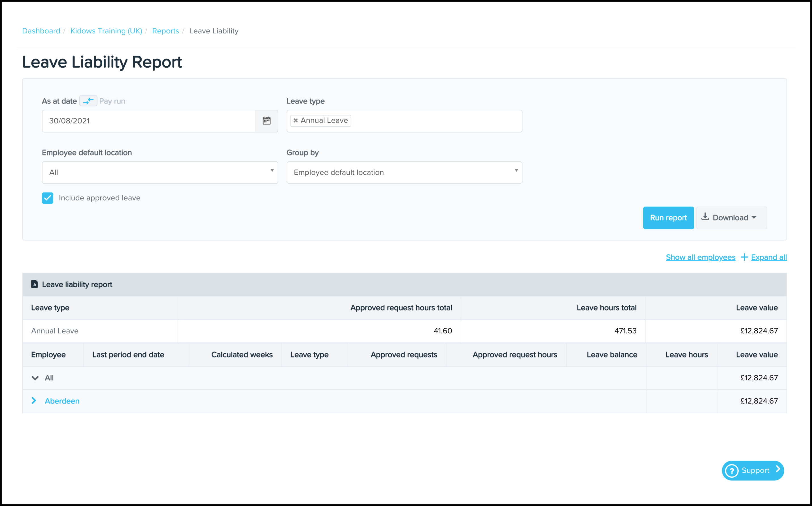Click the Leave type input box

[x=435, y=121]
